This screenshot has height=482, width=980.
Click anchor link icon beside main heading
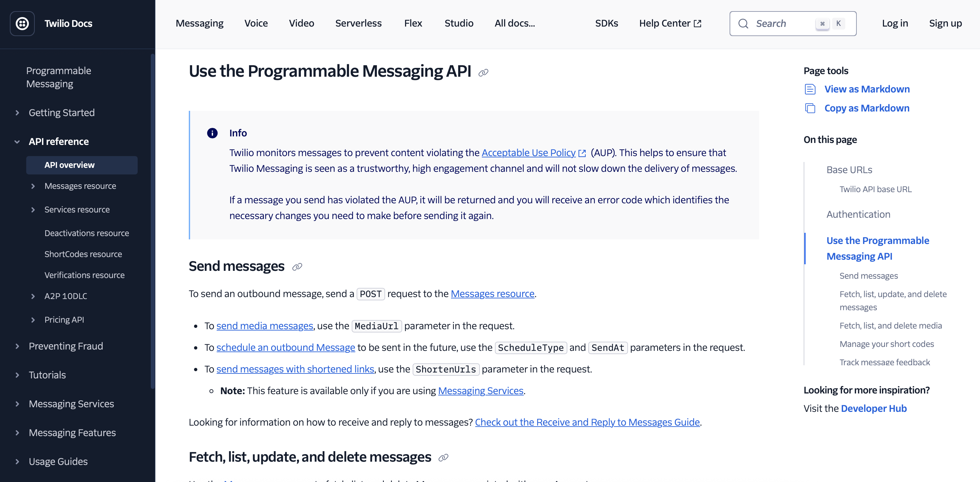point(483,73)
